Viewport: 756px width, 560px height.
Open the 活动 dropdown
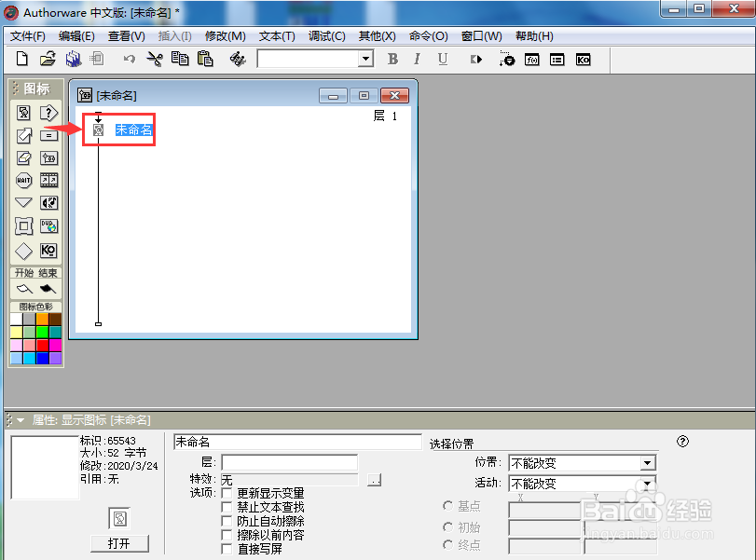tap(648, 484)
